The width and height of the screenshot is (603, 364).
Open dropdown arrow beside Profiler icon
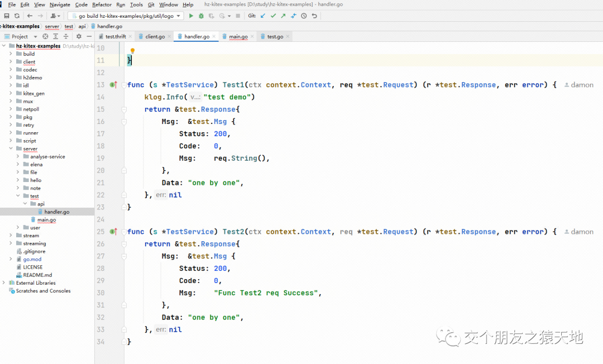point(229,16)
